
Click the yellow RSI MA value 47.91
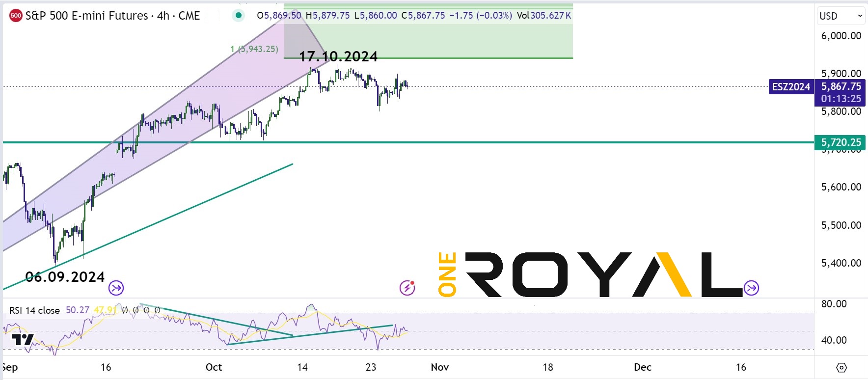106,310
